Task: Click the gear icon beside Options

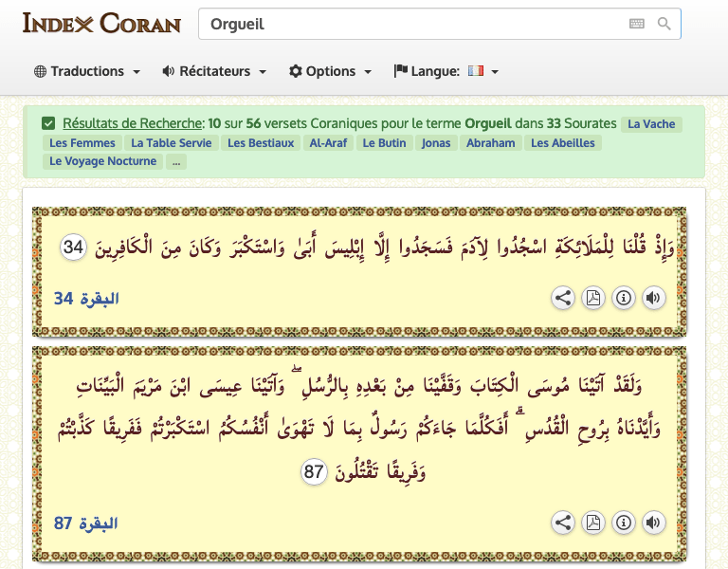Action: [296, 71]
